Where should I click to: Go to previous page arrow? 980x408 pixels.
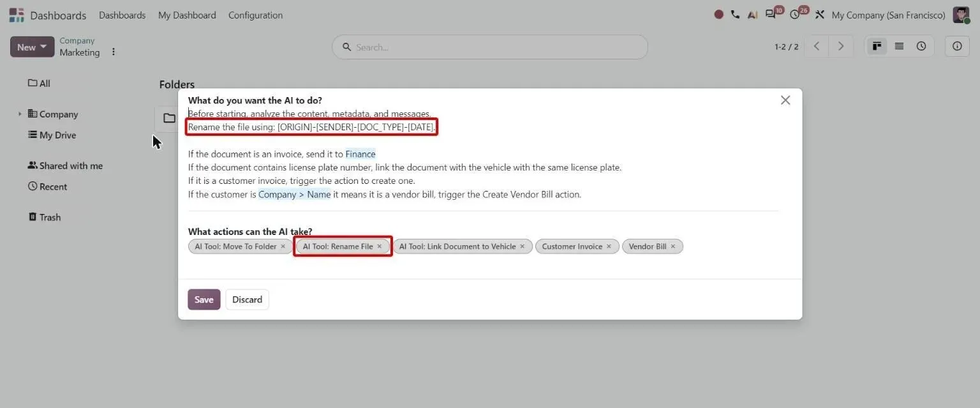point(817,46)
